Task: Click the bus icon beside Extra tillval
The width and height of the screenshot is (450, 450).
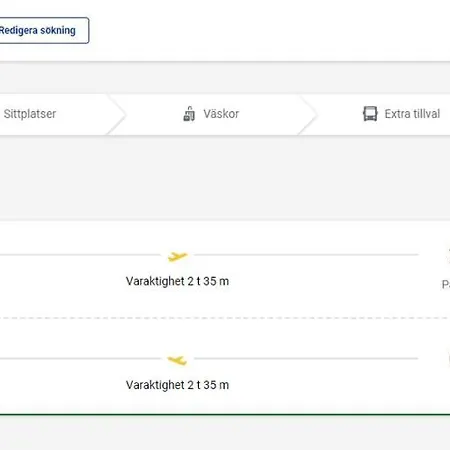Action: (x=370, y=114)
